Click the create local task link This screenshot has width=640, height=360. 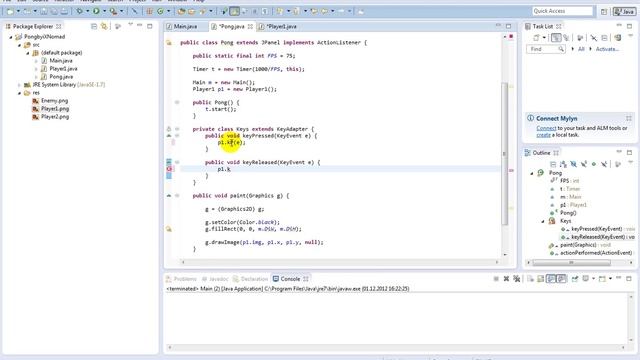pyautogui.click(x=543, y=135)
